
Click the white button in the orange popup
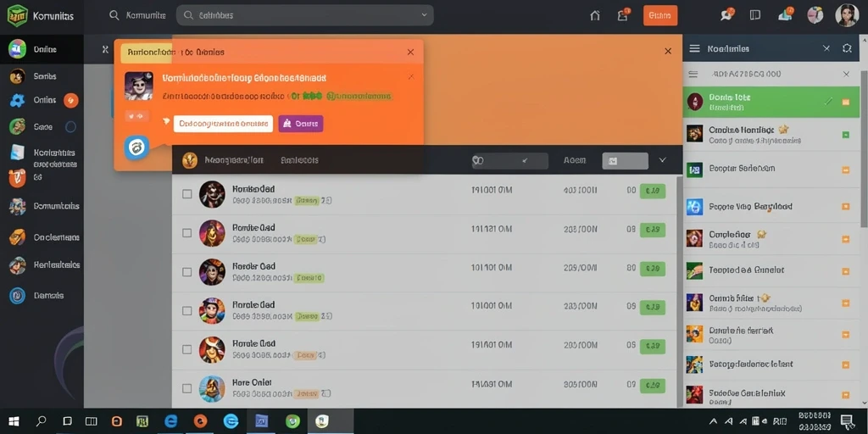223,124
